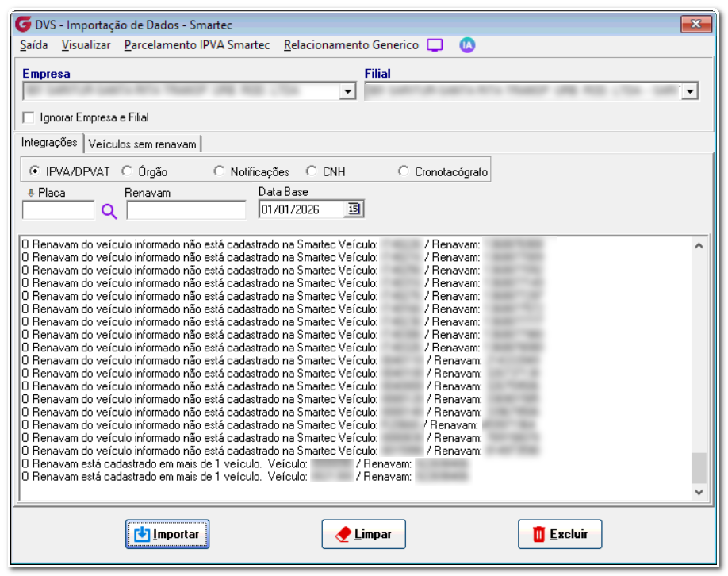Click the last log line 'O Renavam está cadastrado em mais de 1 veículo'
Viewport: 728px width, 576px height.
[245, 477]
